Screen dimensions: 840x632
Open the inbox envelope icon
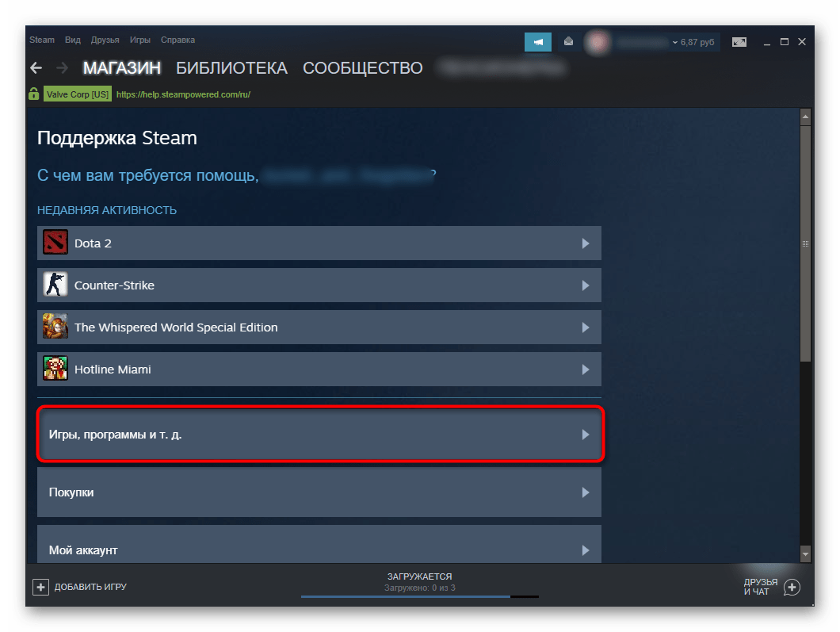[x=568, y=41]
